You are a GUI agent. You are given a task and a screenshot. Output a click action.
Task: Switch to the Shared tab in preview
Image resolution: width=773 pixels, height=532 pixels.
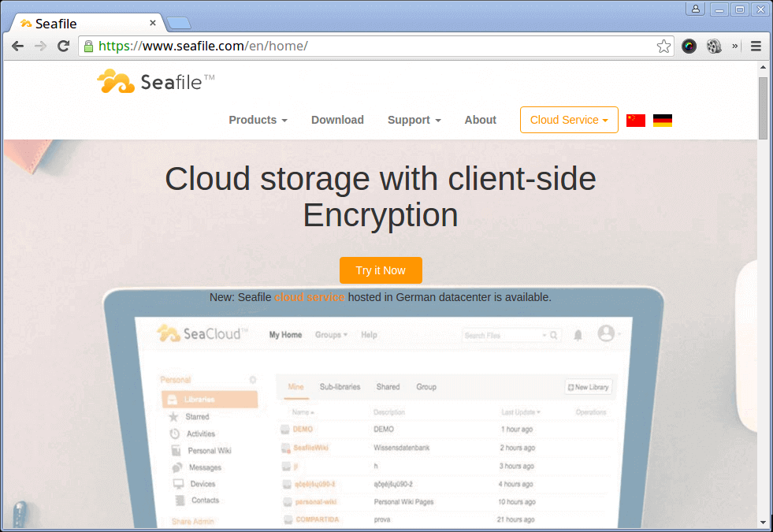tap(388, 387)
